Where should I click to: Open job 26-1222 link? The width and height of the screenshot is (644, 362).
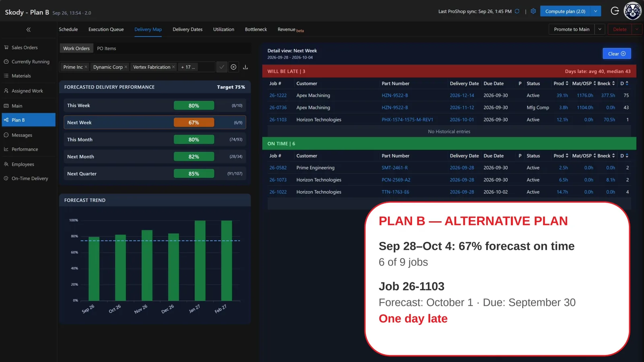[x=278, y=95]
